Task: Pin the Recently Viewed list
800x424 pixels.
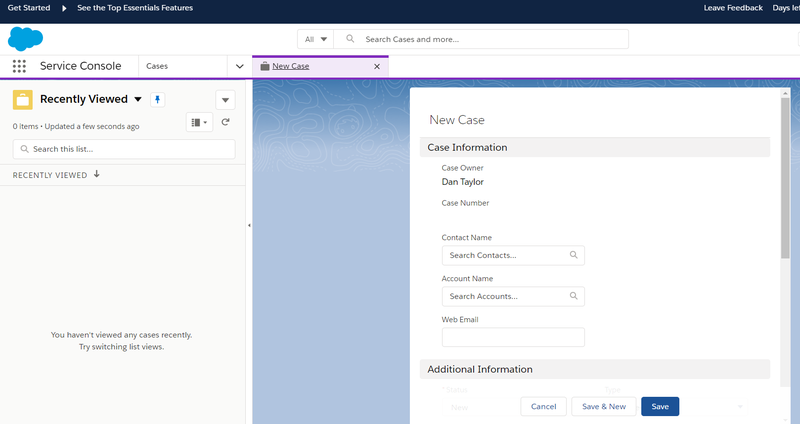Action: tap(157, 99)
